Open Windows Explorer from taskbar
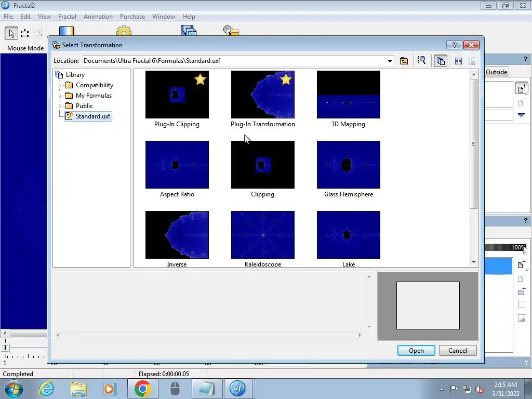 point(78,389)
